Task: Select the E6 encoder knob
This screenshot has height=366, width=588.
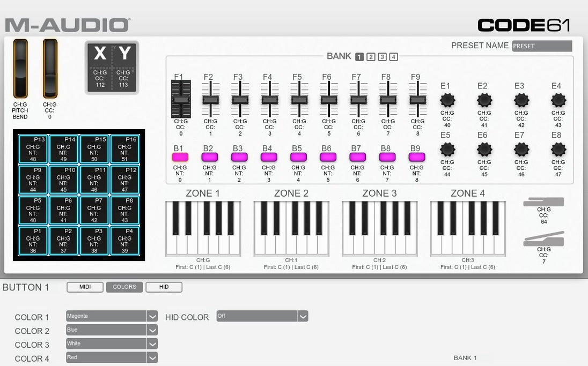Action: [484, 150]
